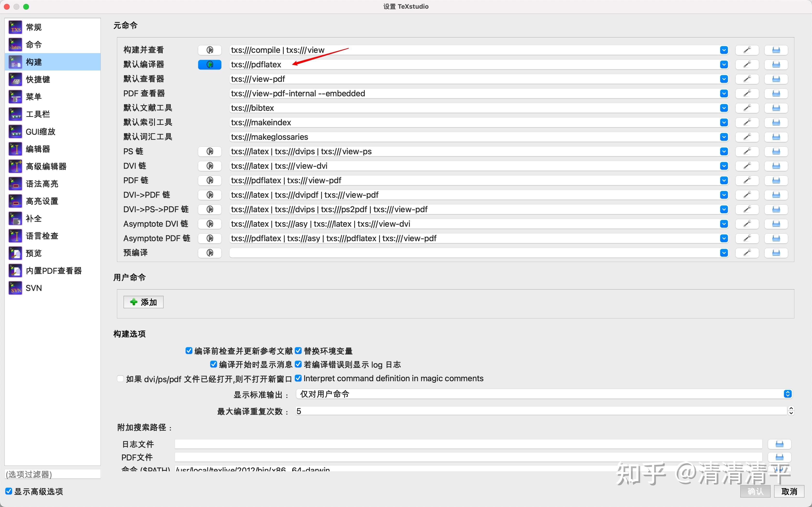Uncheck the 替换环境变量 option
Viewport: 812px width, 507px height.
298,350
